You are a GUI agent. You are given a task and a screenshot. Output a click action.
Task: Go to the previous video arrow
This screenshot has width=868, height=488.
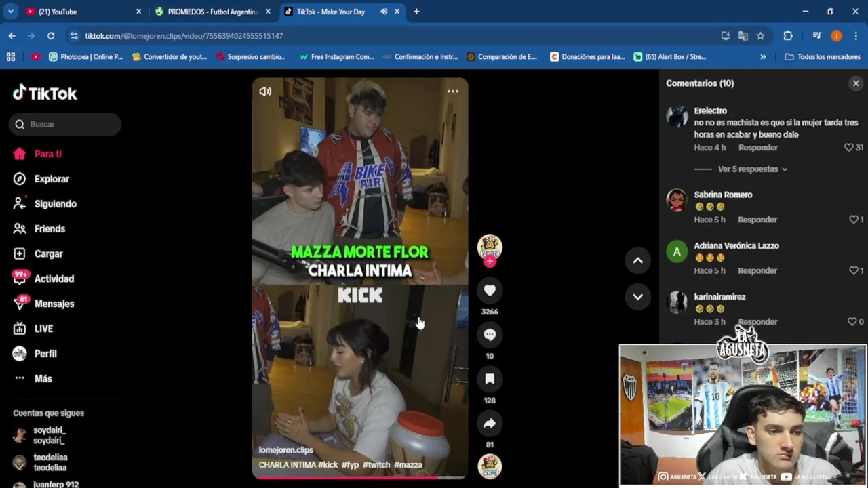click(x=637, y=260)
